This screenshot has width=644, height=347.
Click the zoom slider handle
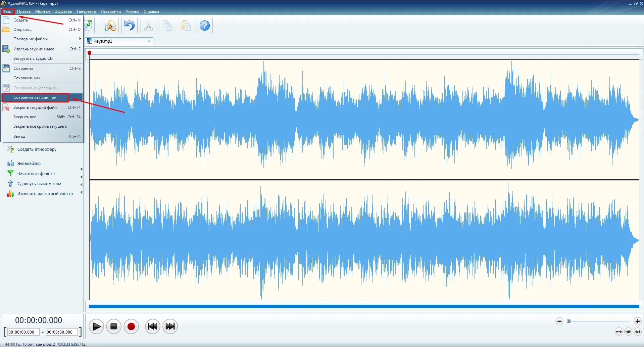point(568,321)
